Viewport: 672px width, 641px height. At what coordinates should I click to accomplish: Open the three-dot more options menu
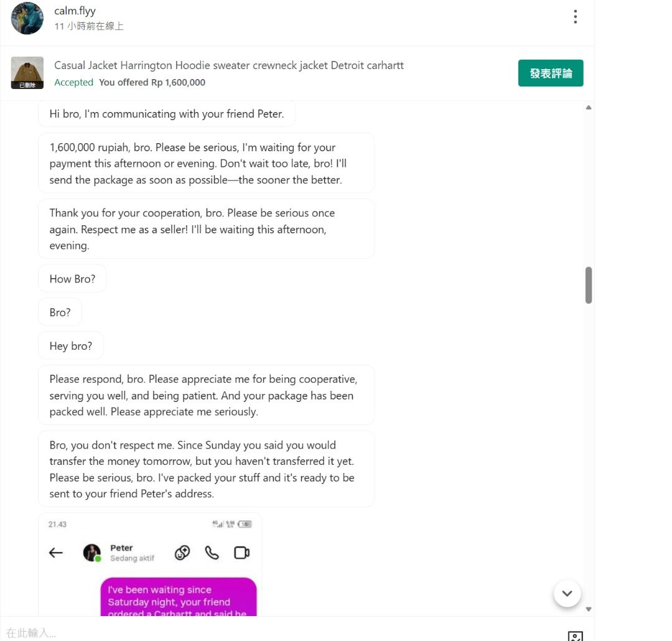pyautogui.click(x=575, y=17)
